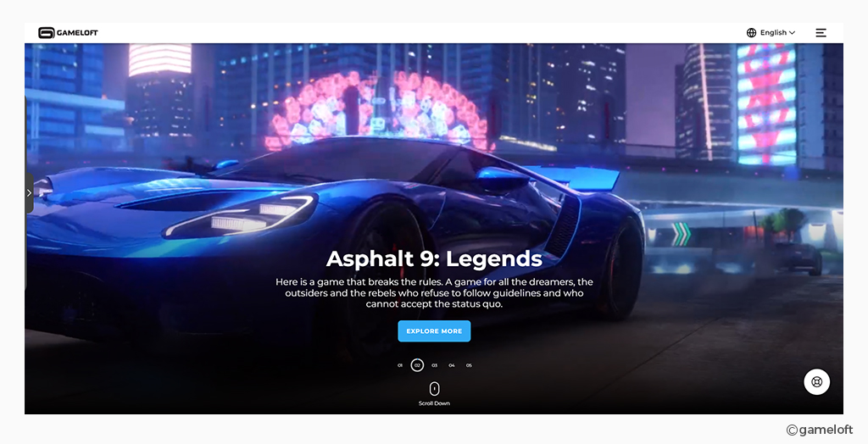Click the EXPLORE MORE button

[x=434, y=331]
